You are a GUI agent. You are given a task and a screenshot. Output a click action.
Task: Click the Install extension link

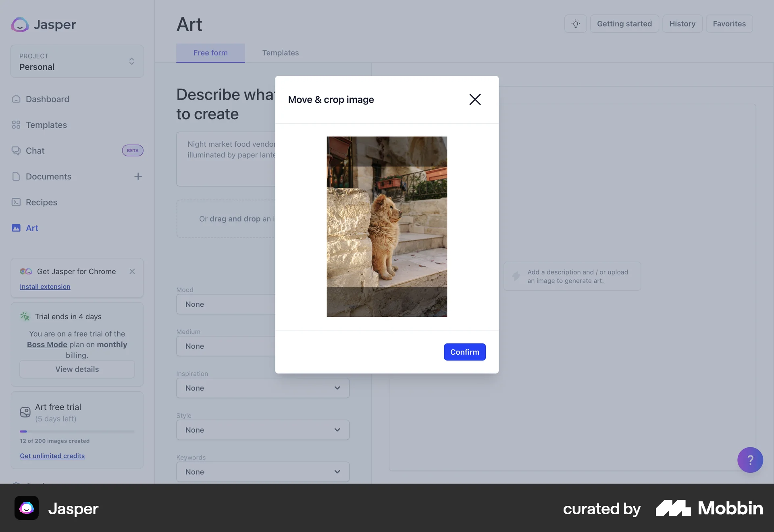(45, 287)
